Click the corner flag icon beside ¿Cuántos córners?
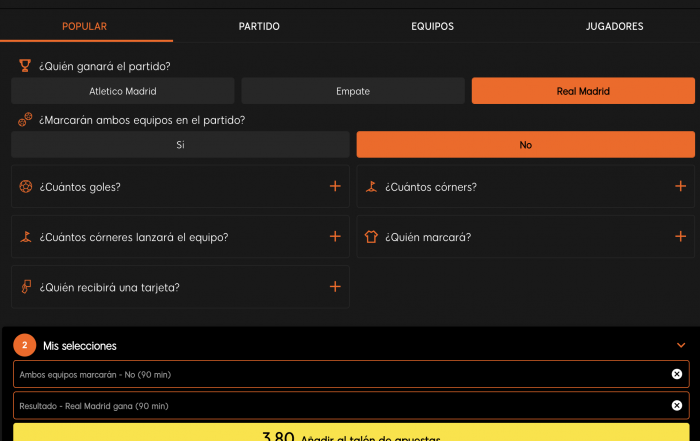 pos(371,186)
